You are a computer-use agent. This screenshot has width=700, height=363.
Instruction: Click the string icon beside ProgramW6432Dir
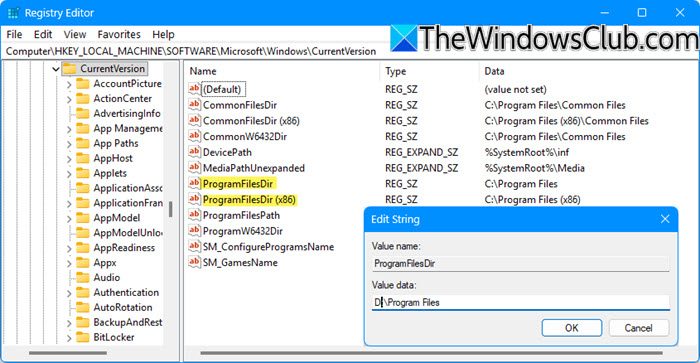194,230
